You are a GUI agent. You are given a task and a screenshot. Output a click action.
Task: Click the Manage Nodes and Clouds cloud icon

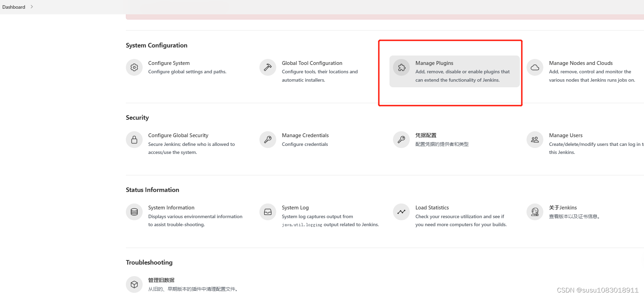tap(535, 67)
